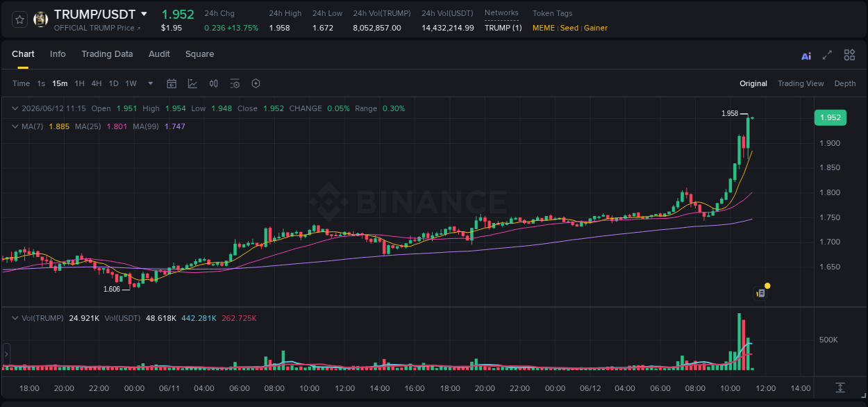Open the chart display settings icon
Viewport: 868px width, 407px height.
point(235,83)
